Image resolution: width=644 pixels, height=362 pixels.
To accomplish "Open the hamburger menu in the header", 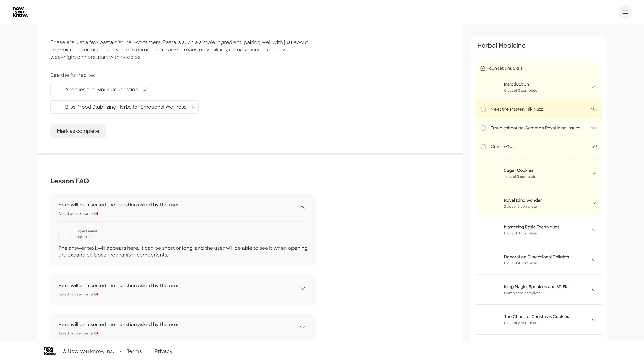I will tap(625, 12).
